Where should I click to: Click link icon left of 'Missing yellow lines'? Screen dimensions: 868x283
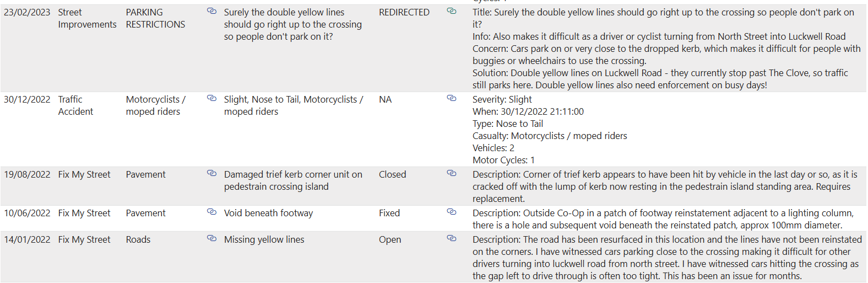[x=211, y=238]
